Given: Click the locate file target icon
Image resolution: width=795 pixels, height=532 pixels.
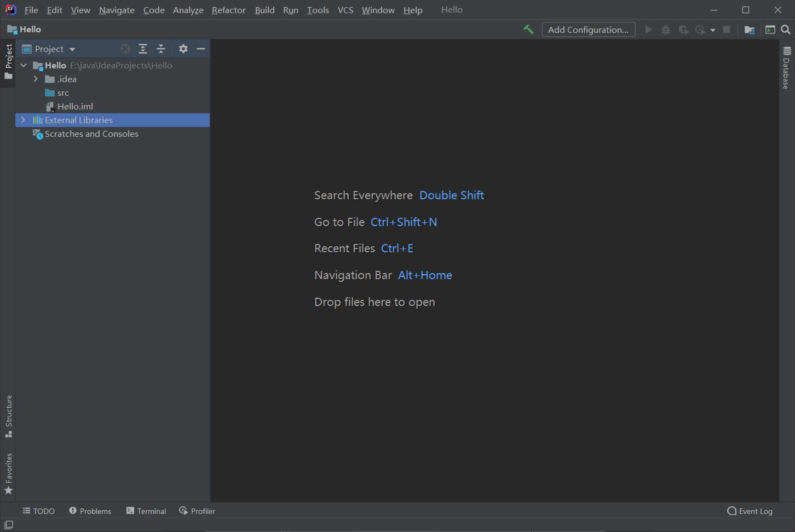Looking at the screenshot, I should point(125,49).
